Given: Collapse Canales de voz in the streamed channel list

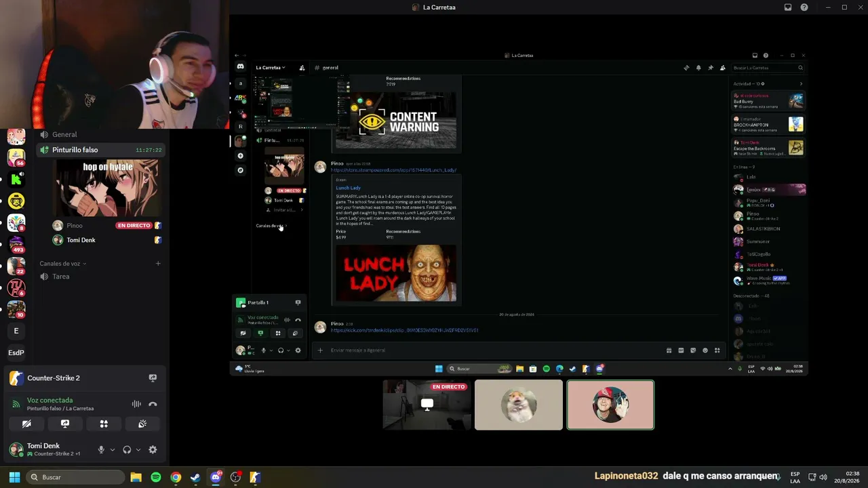Looking at the screenshot, I should 271,226.
